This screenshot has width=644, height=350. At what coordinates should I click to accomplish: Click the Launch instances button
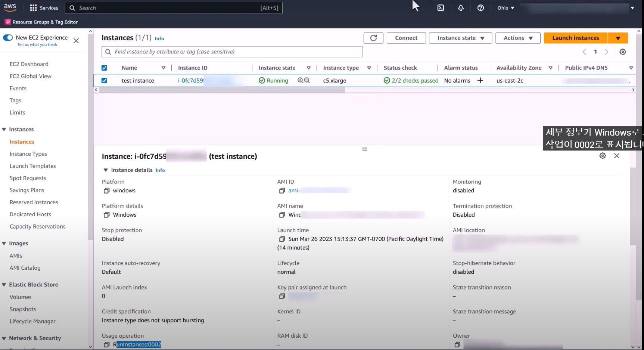[x=576, y=38]
